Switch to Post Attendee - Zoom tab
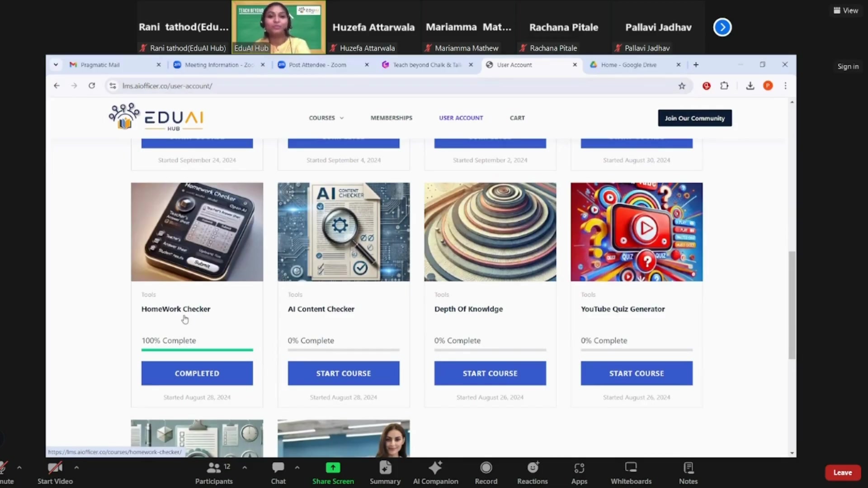Screen dimensions: 868x488 323,65
